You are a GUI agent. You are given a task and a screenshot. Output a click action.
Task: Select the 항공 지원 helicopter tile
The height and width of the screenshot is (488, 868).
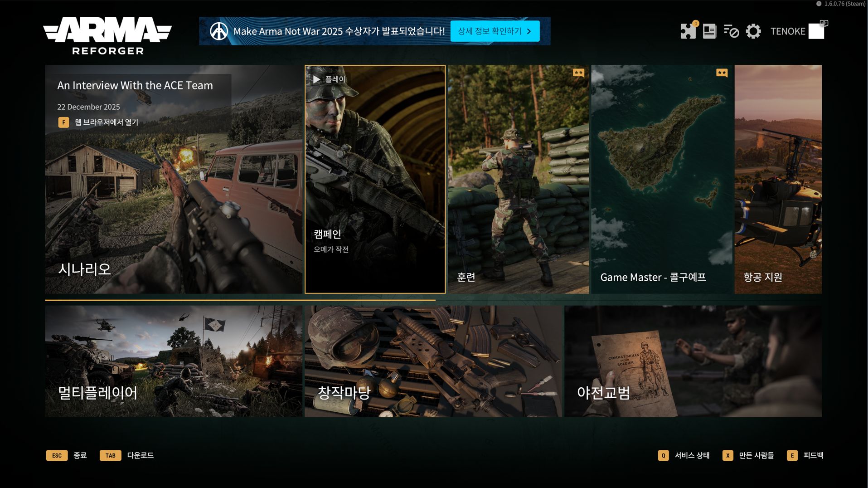[x=778, y=179]
